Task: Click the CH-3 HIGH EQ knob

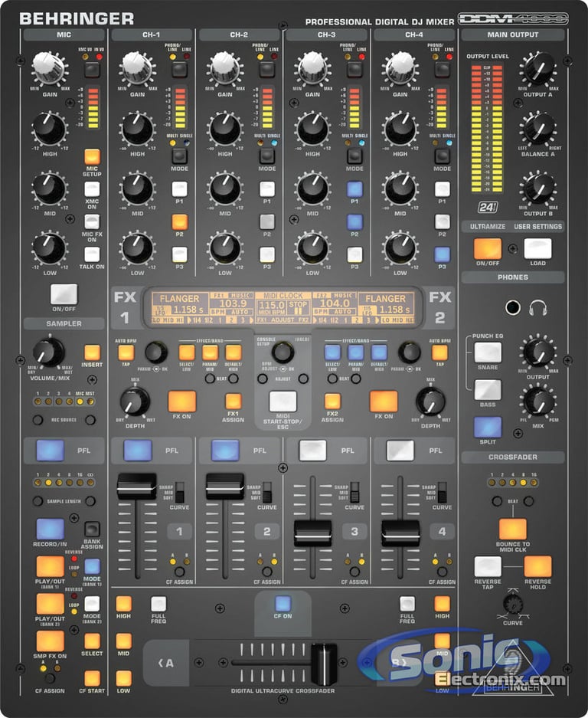Action: point(312,130)
